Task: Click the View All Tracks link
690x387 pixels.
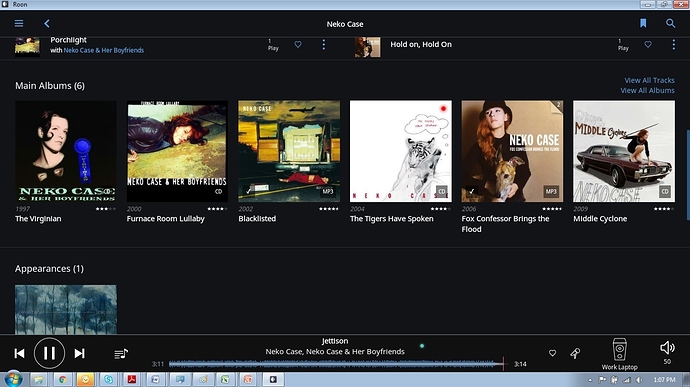Action: click(x=650, y=80)
